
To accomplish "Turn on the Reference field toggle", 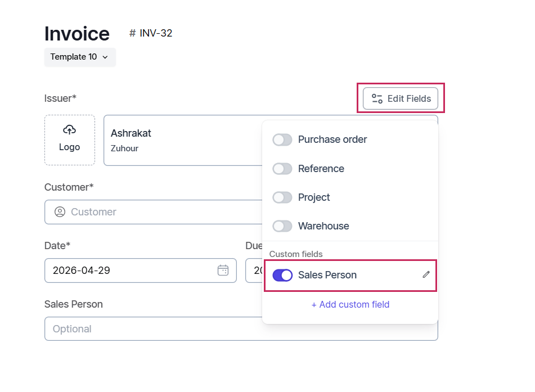I will pos(282,169).
